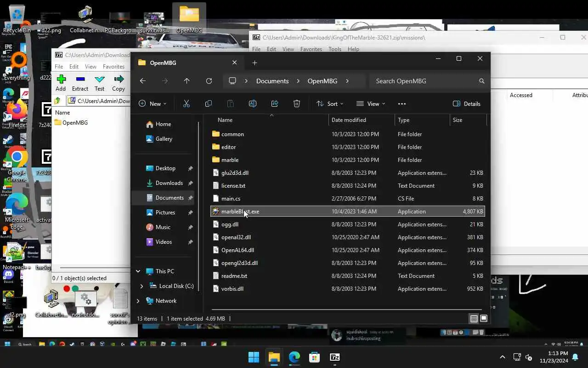This screenshot has width=588, height=368.
Task: Open the Microsoft Store taskbar icon
Action: tap(314, 357)
